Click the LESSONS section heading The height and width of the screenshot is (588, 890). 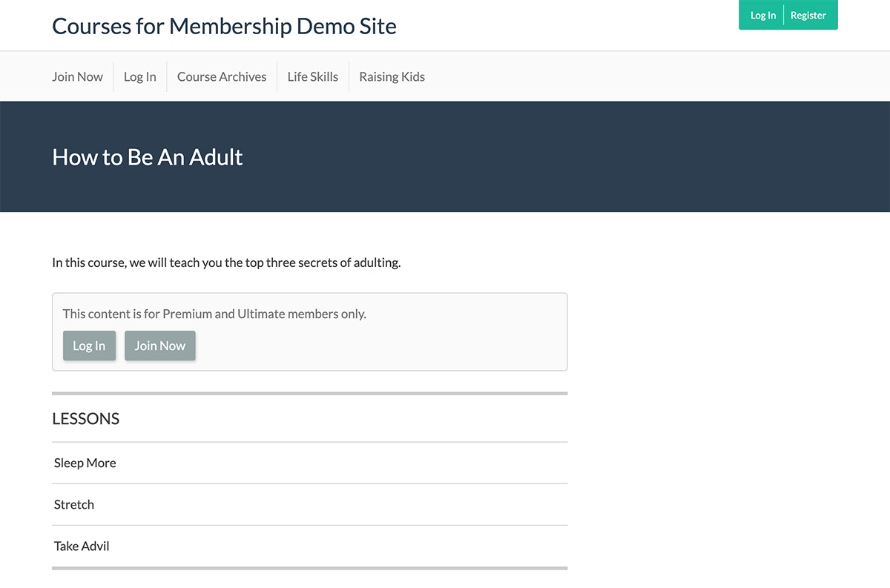click(x=85, y=418)
